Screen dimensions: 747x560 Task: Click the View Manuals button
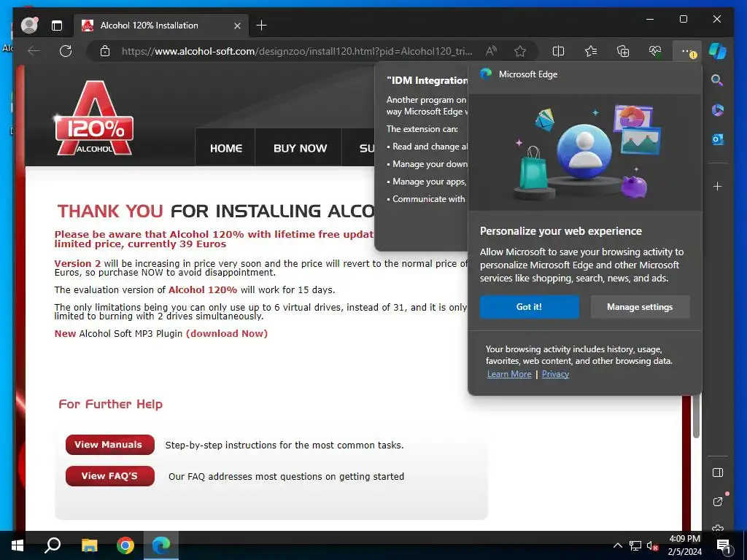pos(110,445)
